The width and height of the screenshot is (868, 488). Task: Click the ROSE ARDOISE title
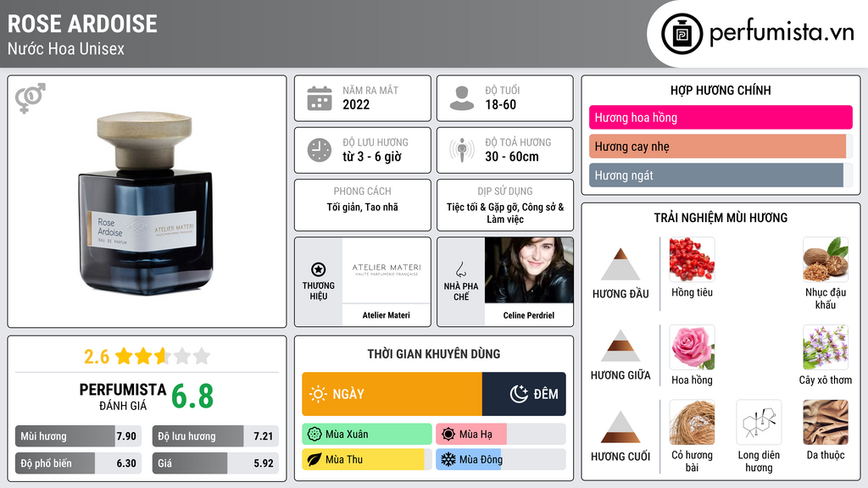coord(82,24)
